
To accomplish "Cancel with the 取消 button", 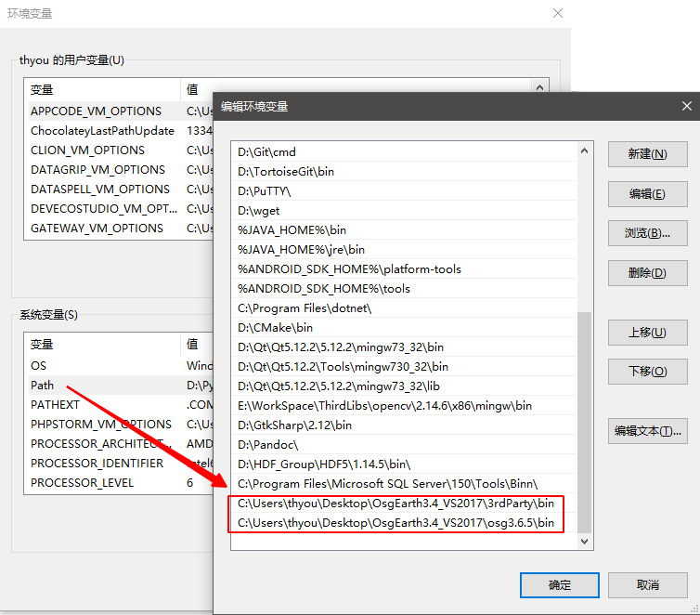I will click(x=647, y=584).
